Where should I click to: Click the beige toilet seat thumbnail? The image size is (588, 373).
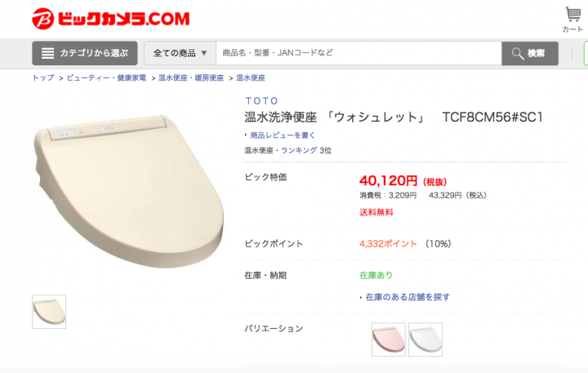coord(49,312)
